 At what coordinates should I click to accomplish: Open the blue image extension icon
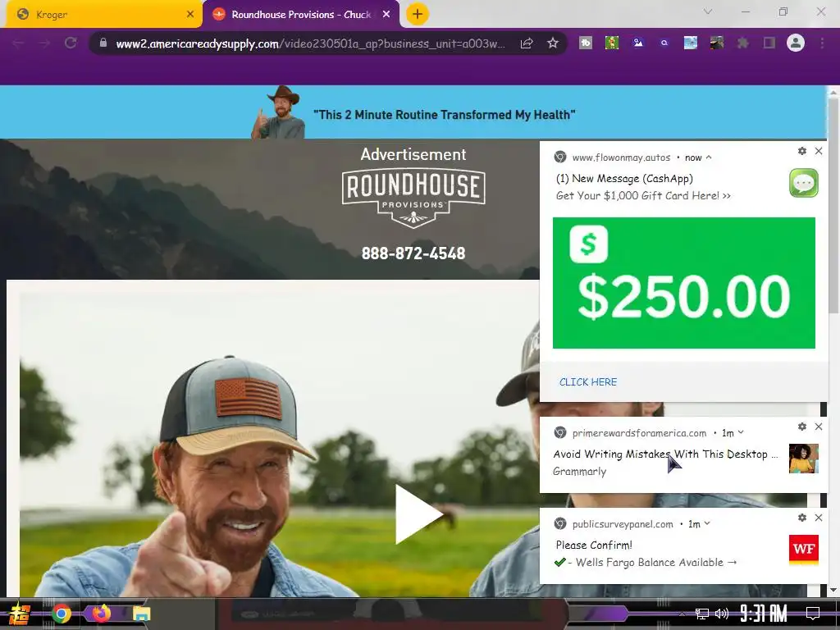point(637,43)
